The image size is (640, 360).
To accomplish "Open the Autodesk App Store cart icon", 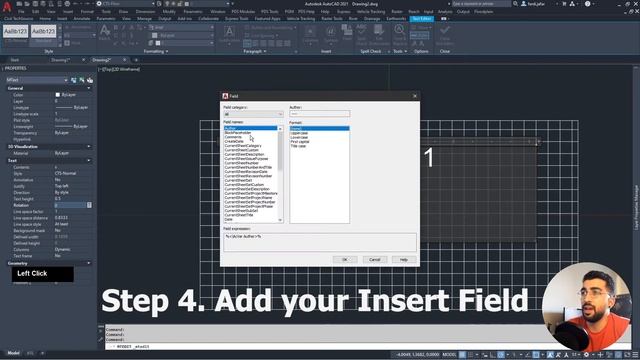I will click(x=564, y=4).
